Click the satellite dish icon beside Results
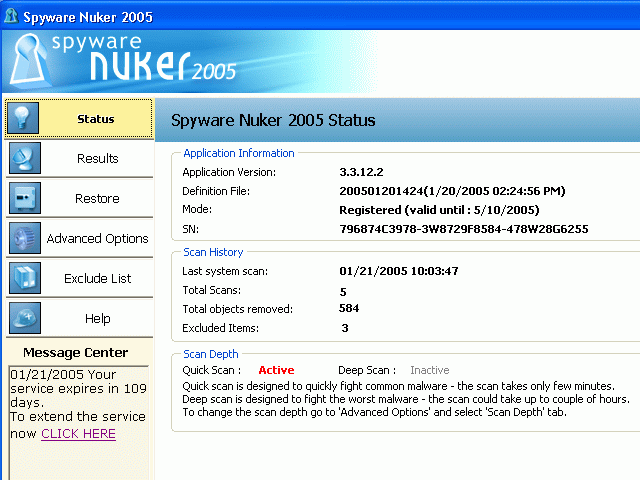640x480 pixels. [25, 158]
